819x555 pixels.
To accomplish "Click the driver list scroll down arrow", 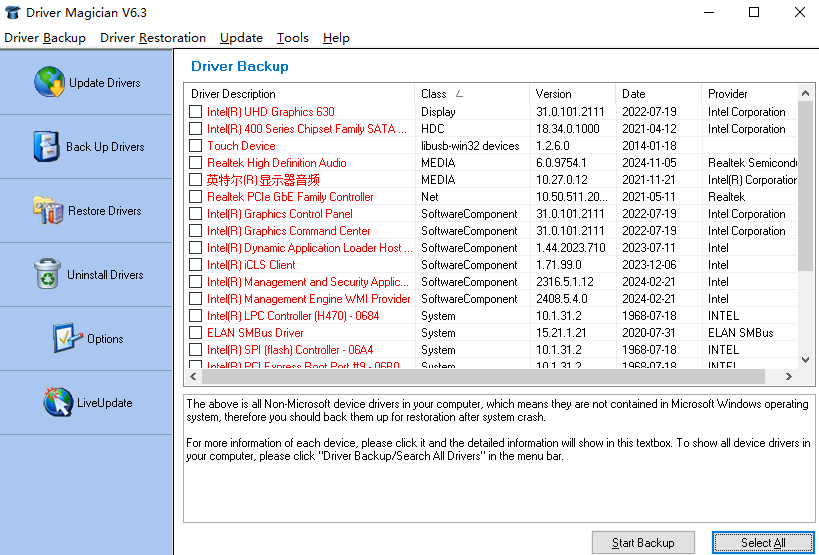I will coord(806,360).
